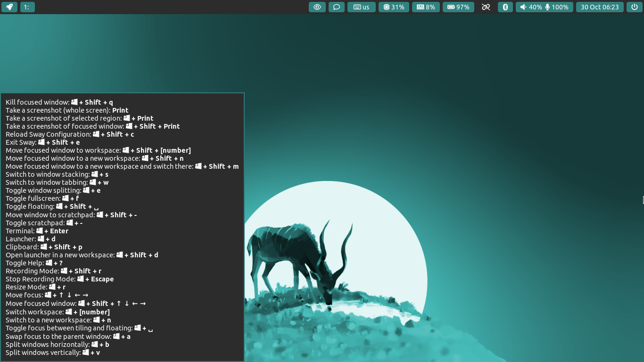Viewport: 644px width, 362px height.
Task: Click the Bluetooth icon in bar
Action: click(x=505, y=7)
